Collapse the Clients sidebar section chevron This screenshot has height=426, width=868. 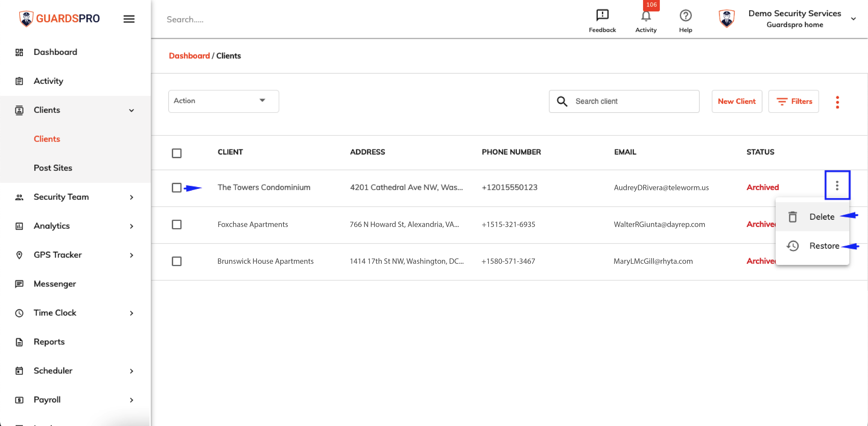point(131,110)
